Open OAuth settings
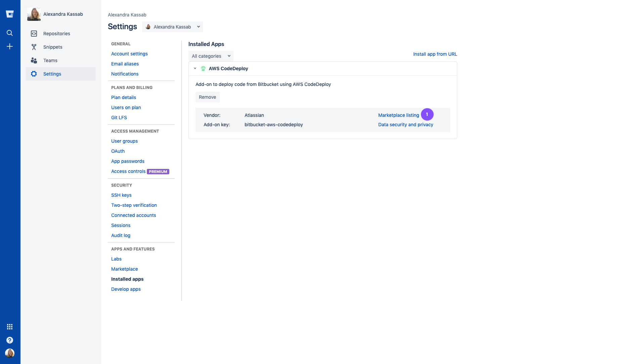 pyautogui.click(x=118, y=151)
